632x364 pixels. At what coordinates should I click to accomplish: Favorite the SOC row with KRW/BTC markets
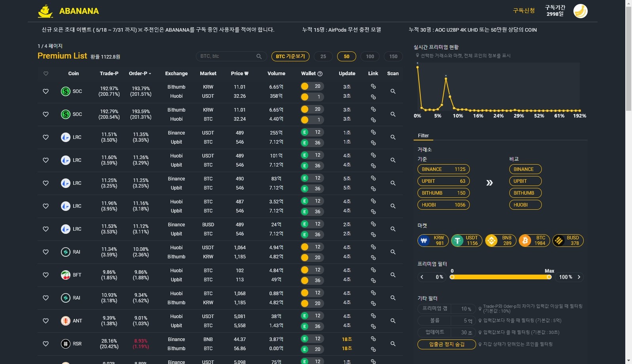[46, 114]
